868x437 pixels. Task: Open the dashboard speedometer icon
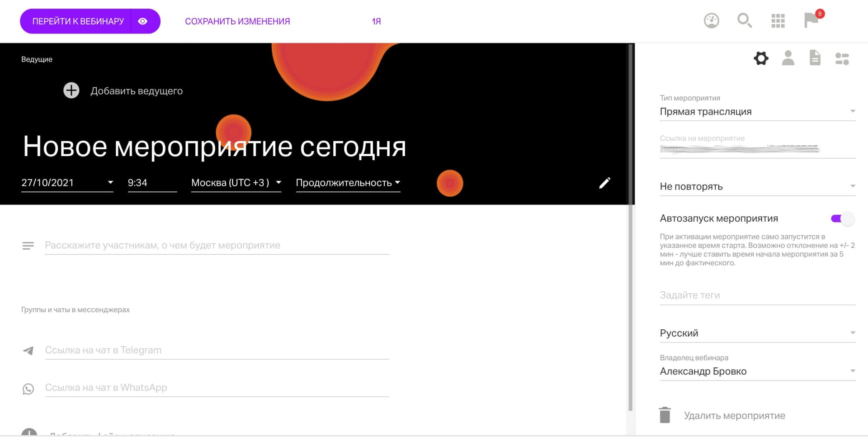(x=711, y=21)
